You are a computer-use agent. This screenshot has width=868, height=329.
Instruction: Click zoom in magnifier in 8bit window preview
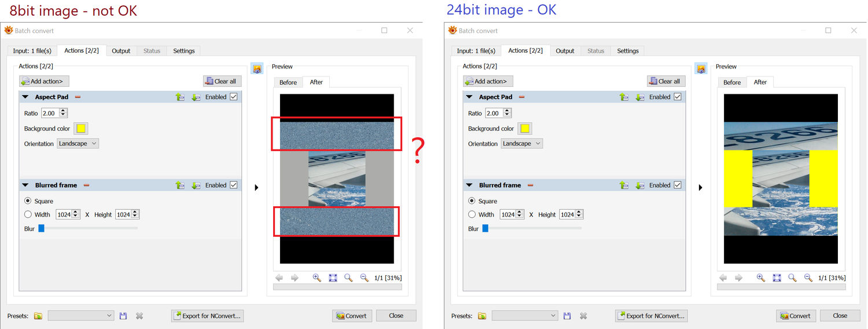[x=317, y=278]
